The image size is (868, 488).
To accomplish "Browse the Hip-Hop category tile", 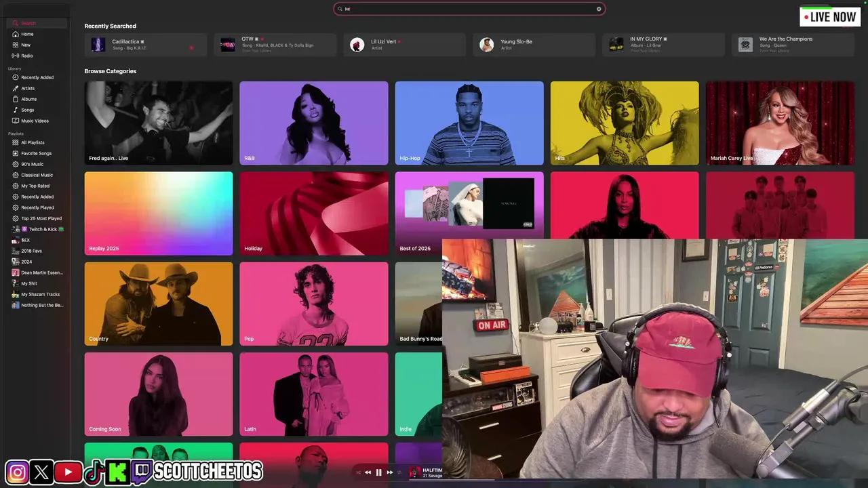I will click(469, 123).
